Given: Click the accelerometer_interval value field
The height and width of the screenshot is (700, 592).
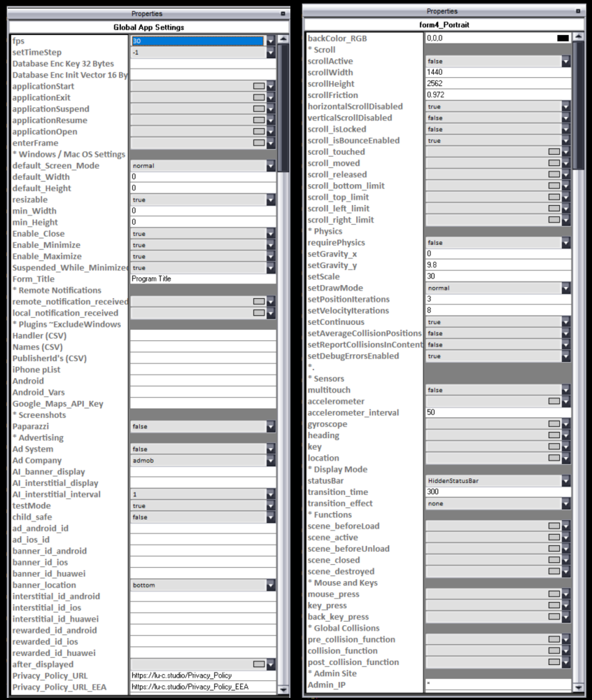Looking at the screenshot, I should pos(498,412).
